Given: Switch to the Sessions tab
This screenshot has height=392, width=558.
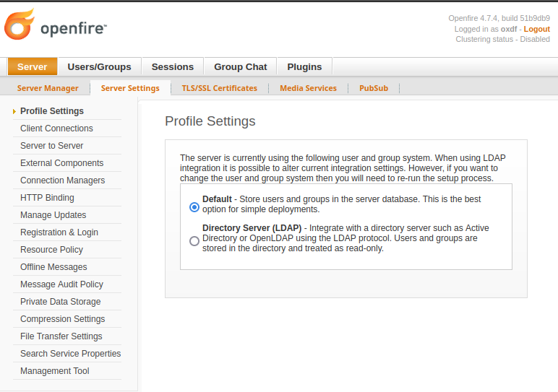Looking at the screenshot, I should [172, 66].
